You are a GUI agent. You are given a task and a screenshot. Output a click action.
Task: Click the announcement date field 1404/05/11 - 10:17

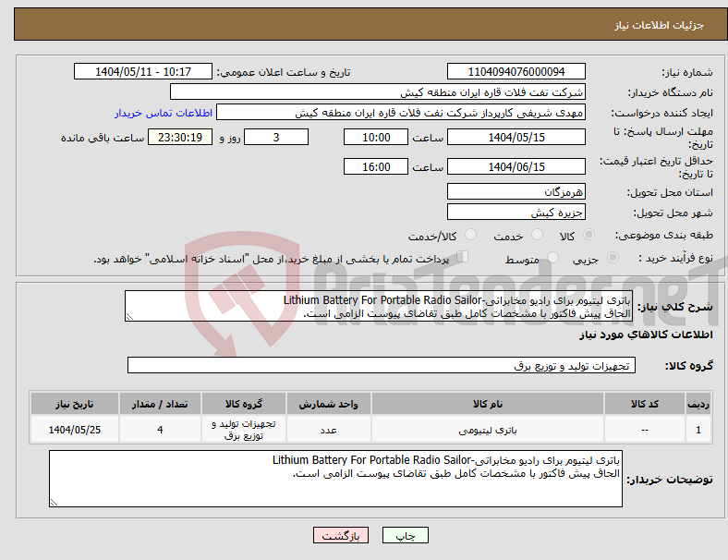click(x=143, y=71)
